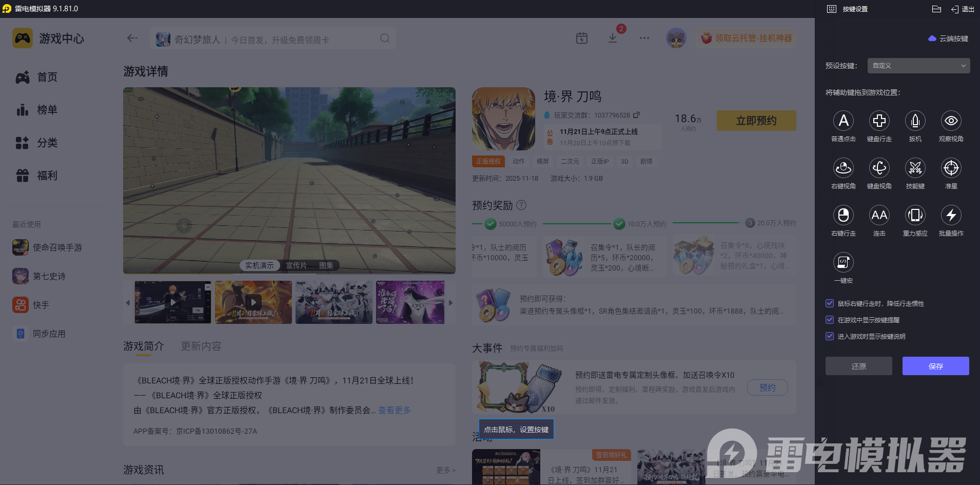Open 更多 game news link

coord(445,470)
